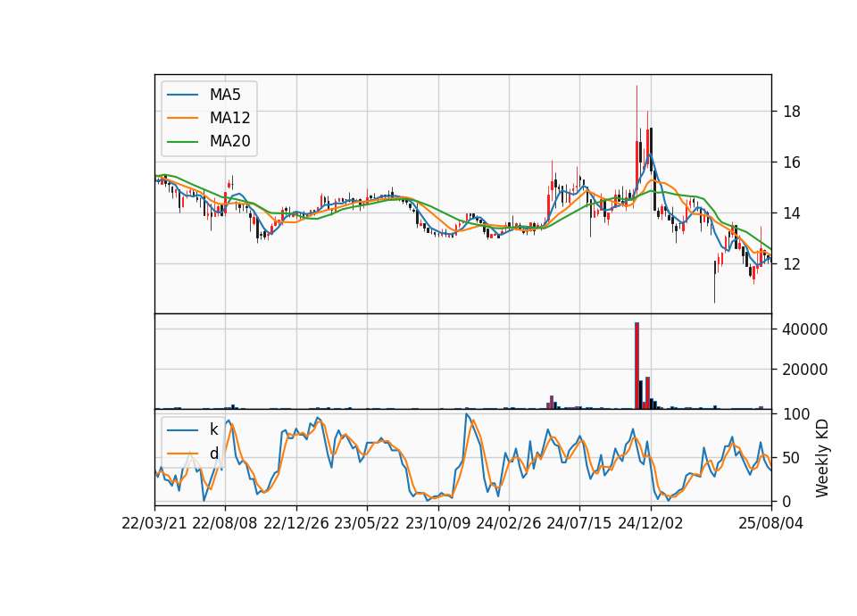Click the volume axis value 20000
Viewport: 857px width, 616px height.
click(805, 370)
